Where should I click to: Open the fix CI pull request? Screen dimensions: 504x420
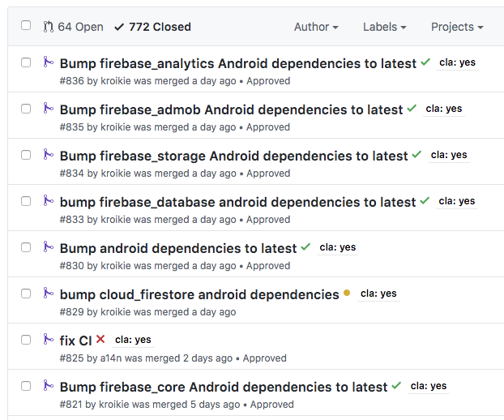(76, 341)
